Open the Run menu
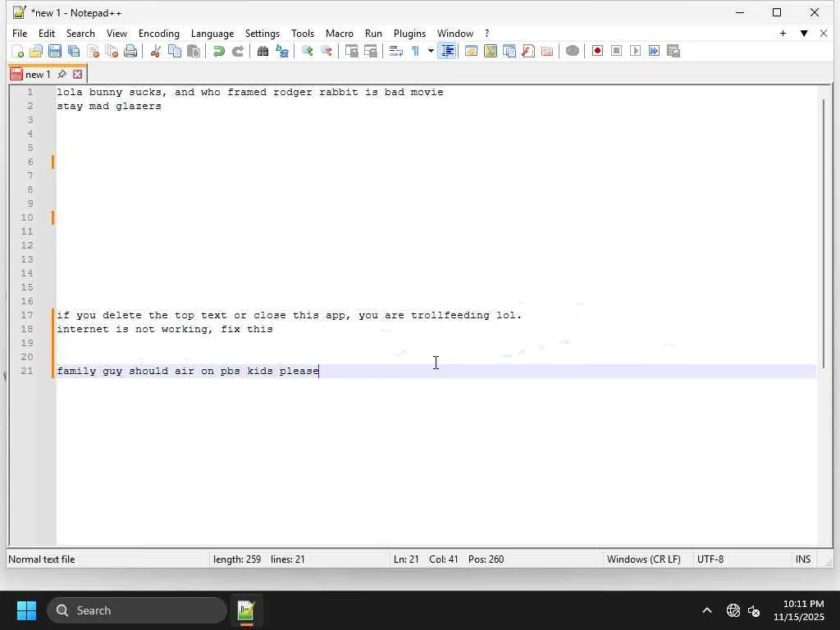840x630 pixels. [373, 33]
